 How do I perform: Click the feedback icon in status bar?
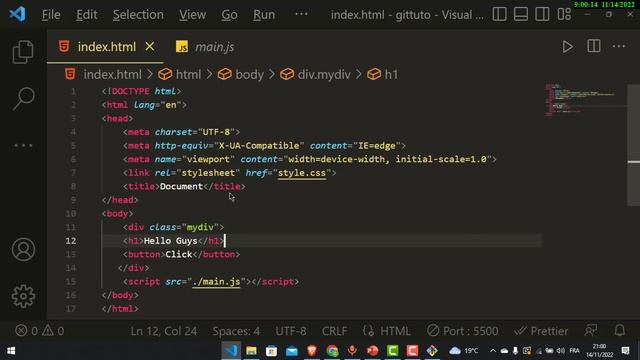point(590,330)
